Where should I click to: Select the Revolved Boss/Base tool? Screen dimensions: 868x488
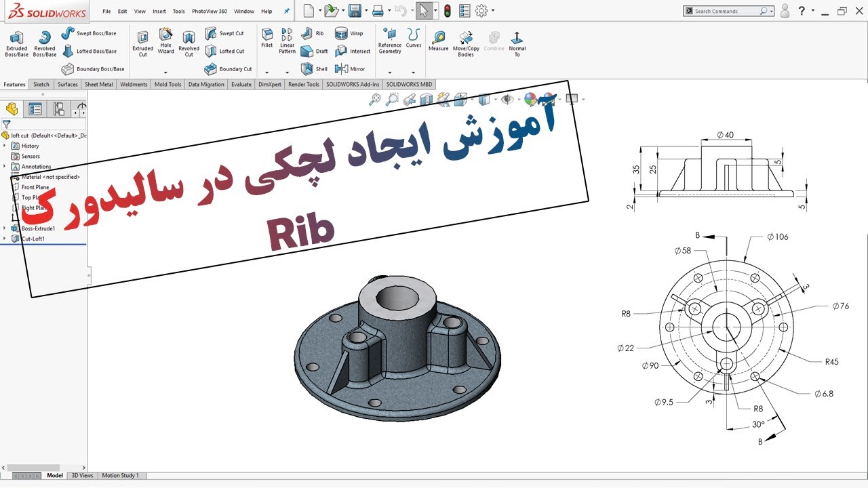[x=45, y=43]
